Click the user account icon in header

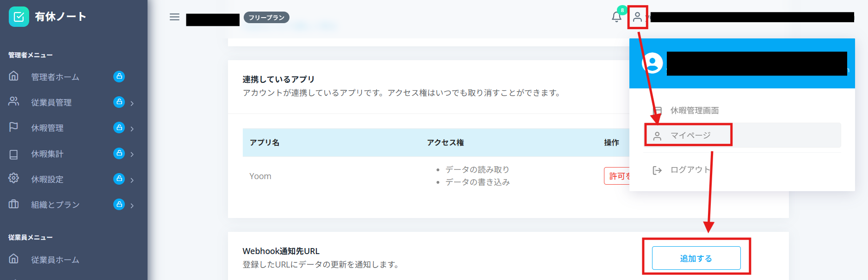coord(637,17)
